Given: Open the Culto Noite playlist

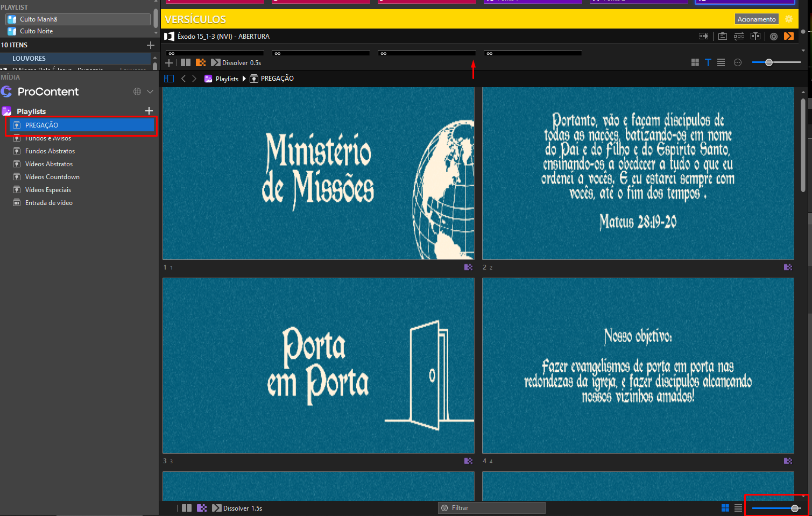Looking at the screenshot, I should click(78, 31).
